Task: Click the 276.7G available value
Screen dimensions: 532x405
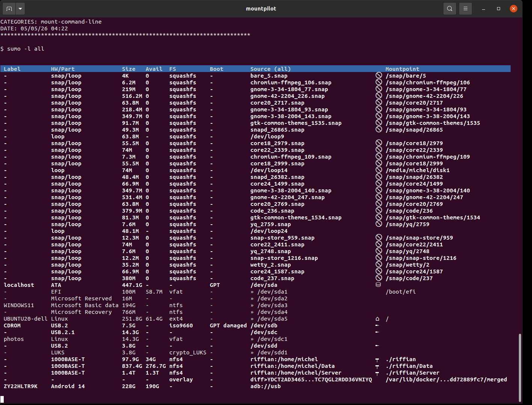Action: (156, 366)
